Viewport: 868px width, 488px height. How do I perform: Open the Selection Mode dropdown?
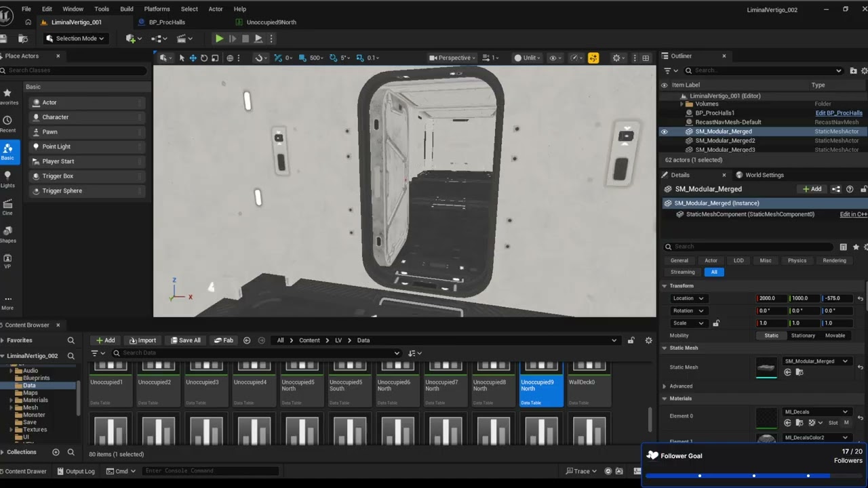coord(75,39)
